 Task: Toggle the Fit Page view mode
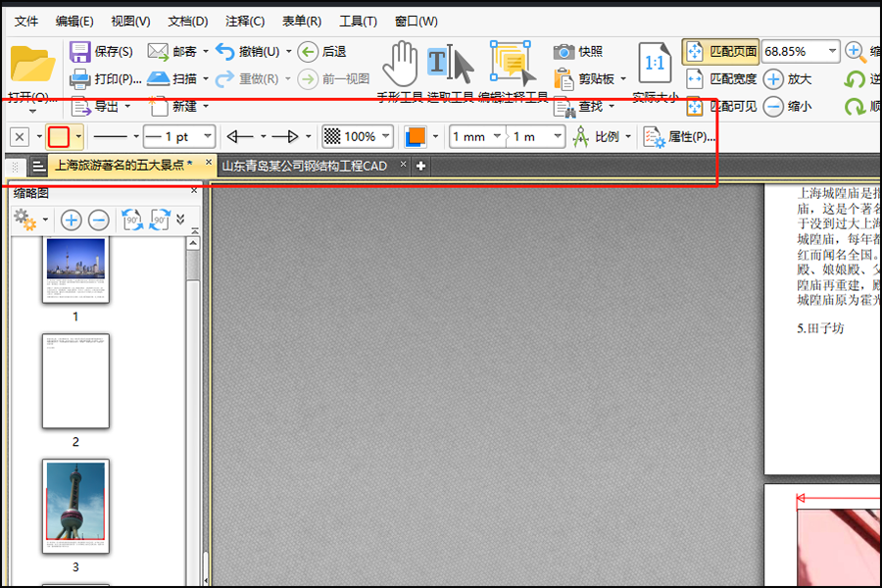click(721, 52)
